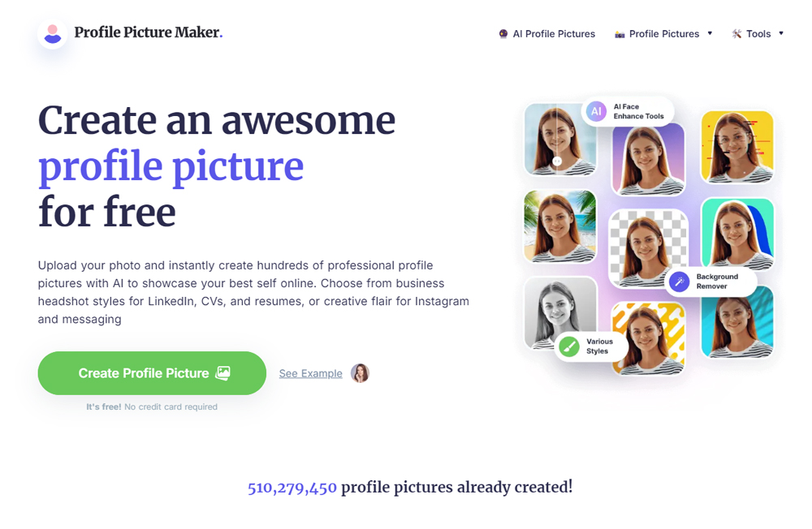This screenshot has height=529, width=812.
Task: Expand the Profile Pictures dropdown arrow
Action: [710, 33]
